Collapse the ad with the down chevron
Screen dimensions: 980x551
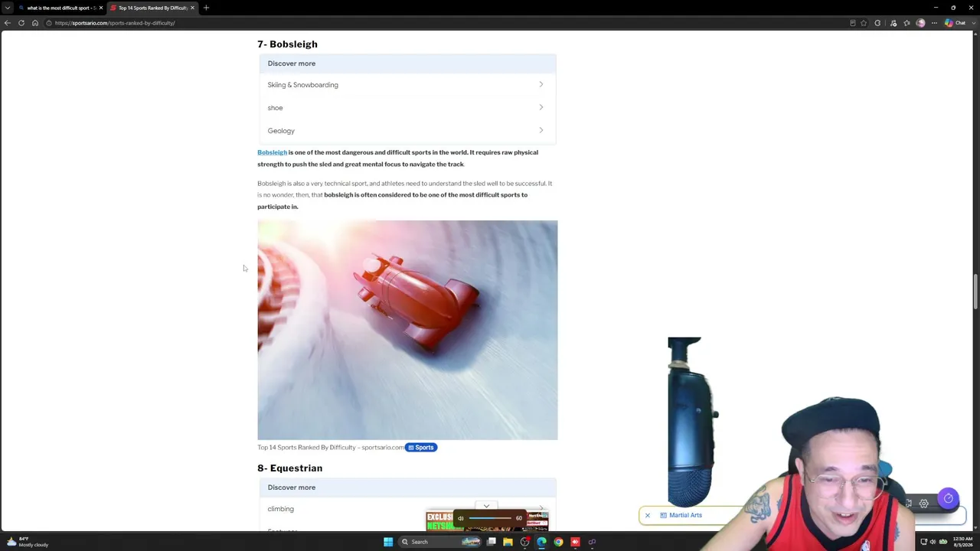pos(486,506)
